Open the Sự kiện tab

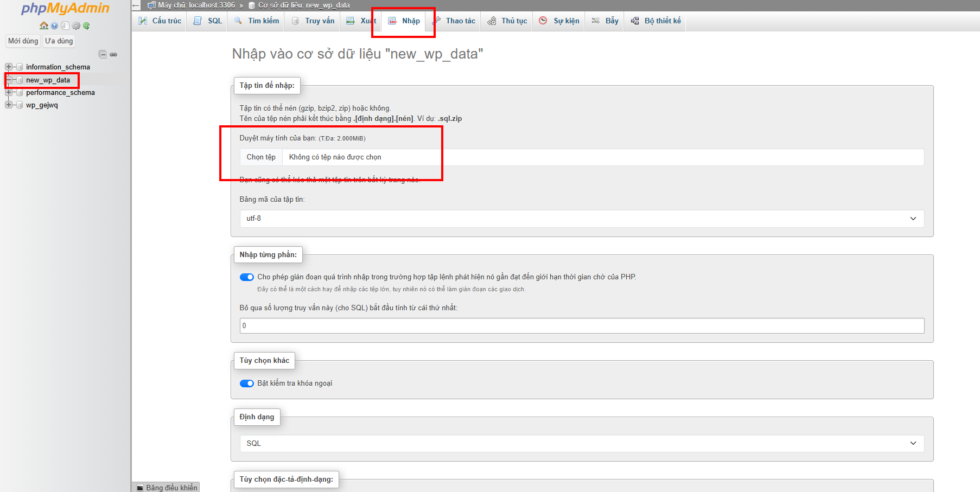(559, 21)
